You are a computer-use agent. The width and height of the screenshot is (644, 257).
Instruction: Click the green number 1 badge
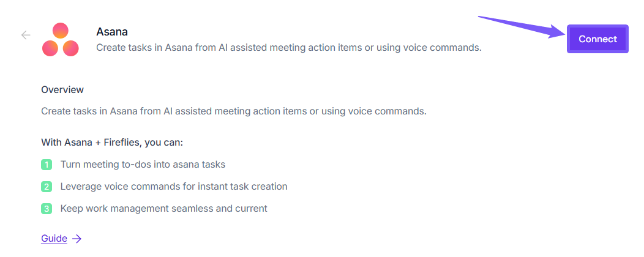click(47, 165)
